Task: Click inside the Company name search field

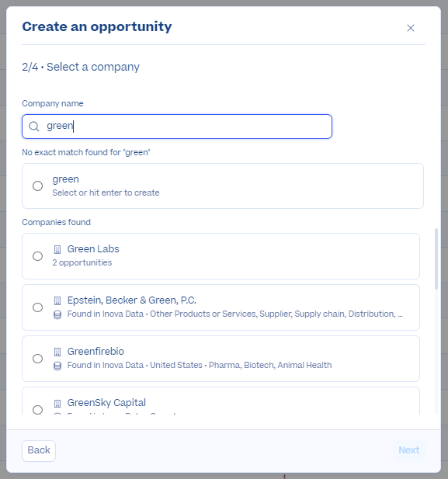Action: pos(177,127)
